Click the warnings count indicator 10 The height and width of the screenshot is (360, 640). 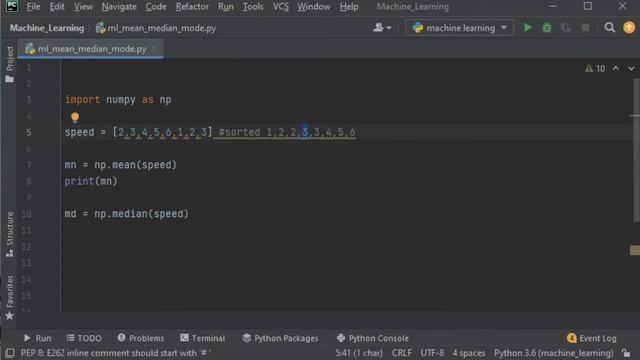595,69
